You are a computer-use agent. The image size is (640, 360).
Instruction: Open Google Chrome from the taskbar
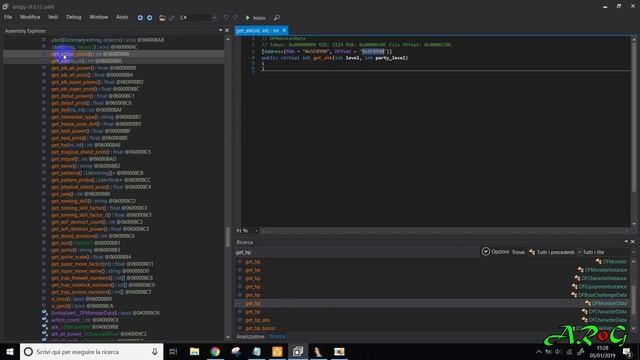tap(215, 351)
